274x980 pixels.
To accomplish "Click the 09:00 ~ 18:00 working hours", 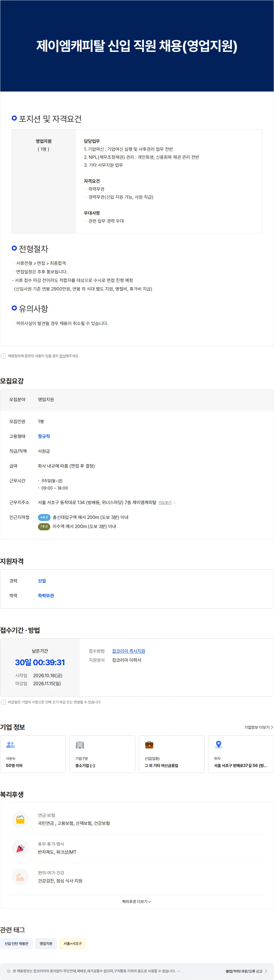I will (55, 488).
